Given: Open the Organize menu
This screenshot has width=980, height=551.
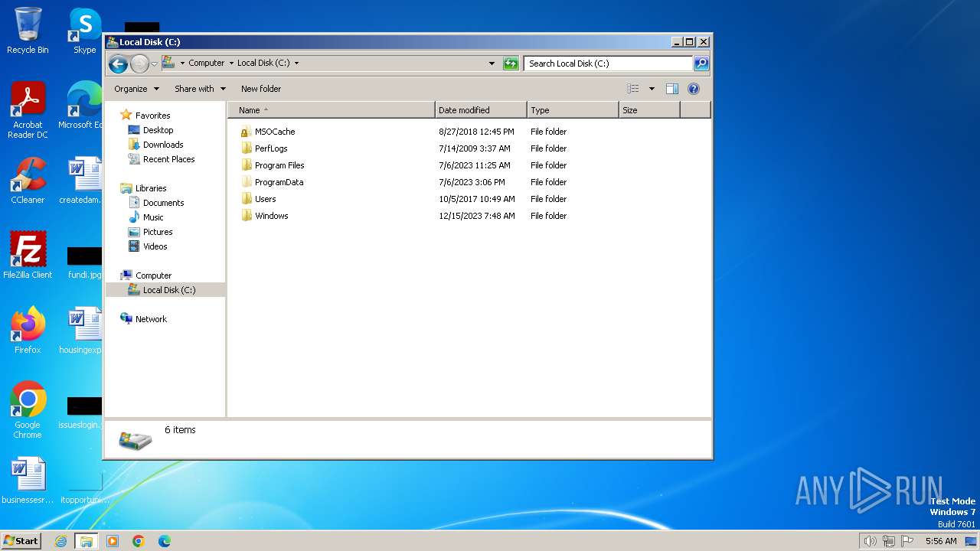Looking at the screenshot, I should 136,89.
